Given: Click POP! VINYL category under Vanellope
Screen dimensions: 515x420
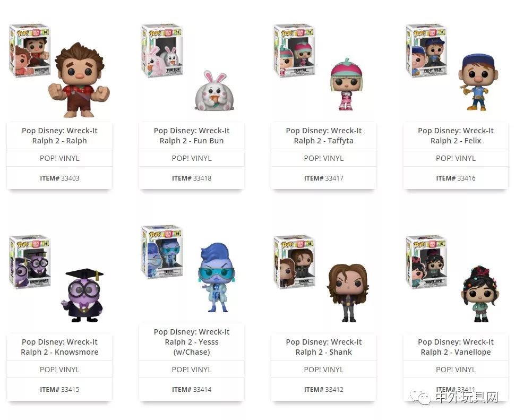Looking at the screenshot, I should tap(456, 370).
